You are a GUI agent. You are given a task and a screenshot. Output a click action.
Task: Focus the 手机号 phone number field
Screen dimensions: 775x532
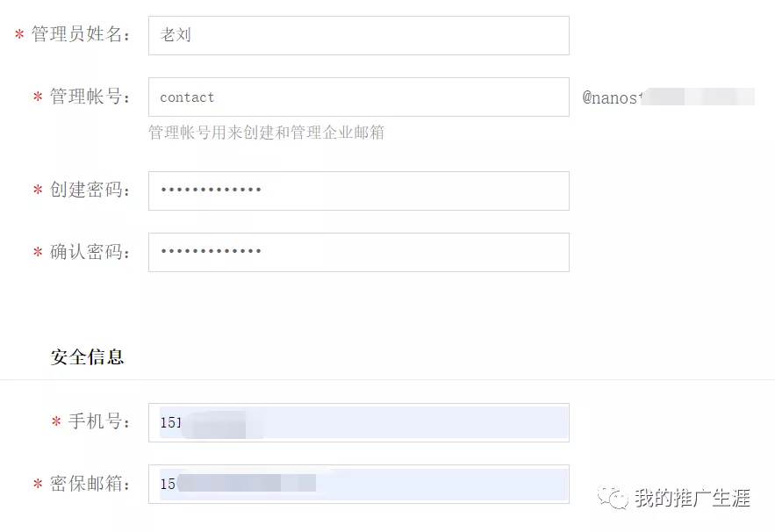pos(358,422)
